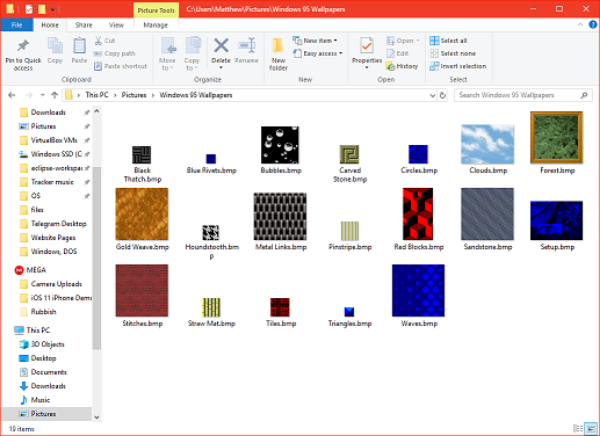The width and height of the screenshot is (600, 436).
Task: Open the File menu
Action: click(x=17, y=24)
